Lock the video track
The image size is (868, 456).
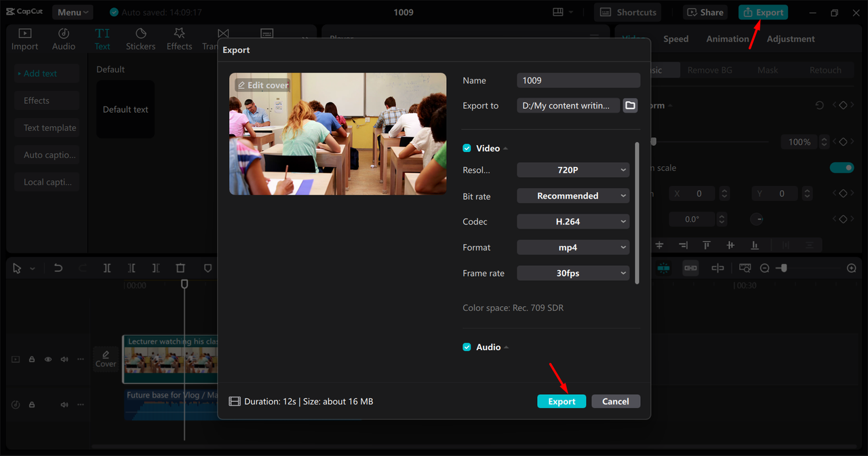[32, 359]
